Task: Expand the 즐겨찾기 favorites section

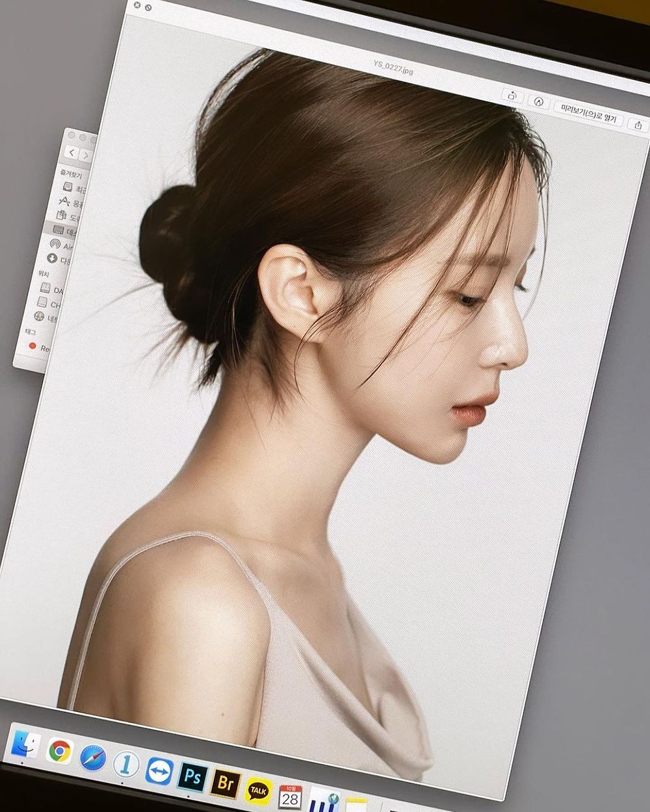Action: click(x=73, y=174)
